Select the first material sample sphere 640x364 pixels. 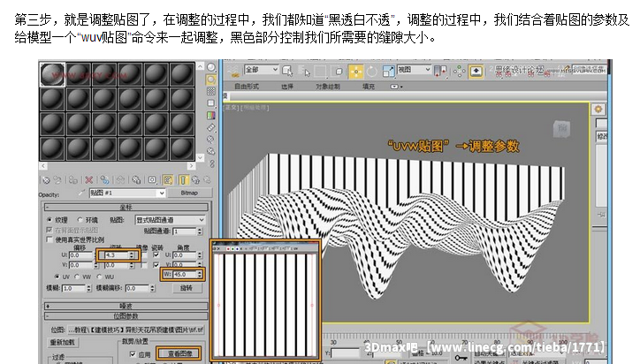pyautogui.click(x=54, y=75)
